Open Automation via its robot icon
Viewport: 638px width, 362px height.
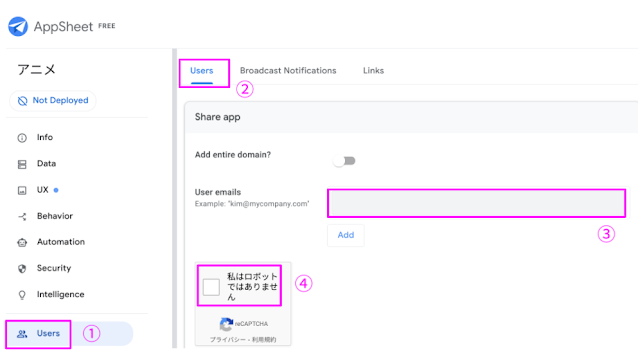coord(22,242)
